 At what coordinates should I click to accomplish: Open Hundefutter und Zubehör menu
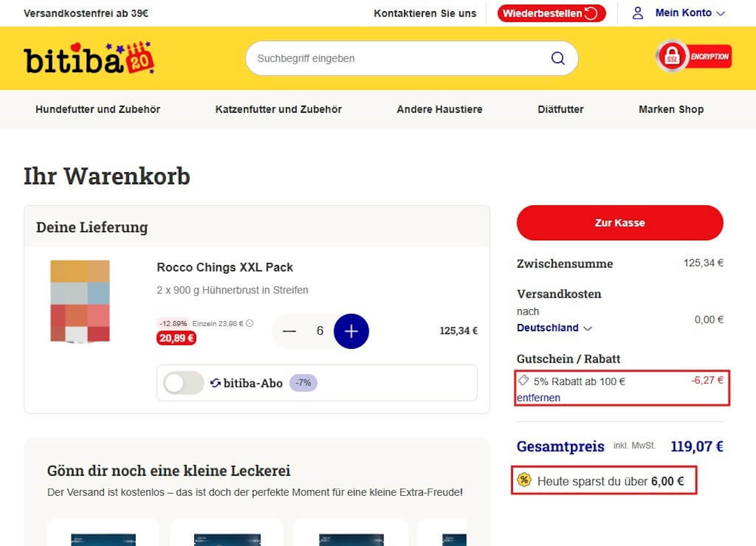pyautogui.click(x=98, y=109)
